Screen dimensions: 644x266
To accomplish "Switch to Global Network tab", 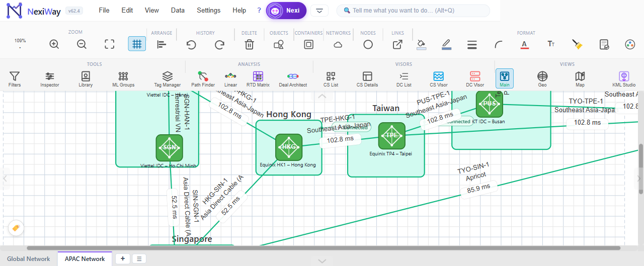I will click(x=29, y=259).
